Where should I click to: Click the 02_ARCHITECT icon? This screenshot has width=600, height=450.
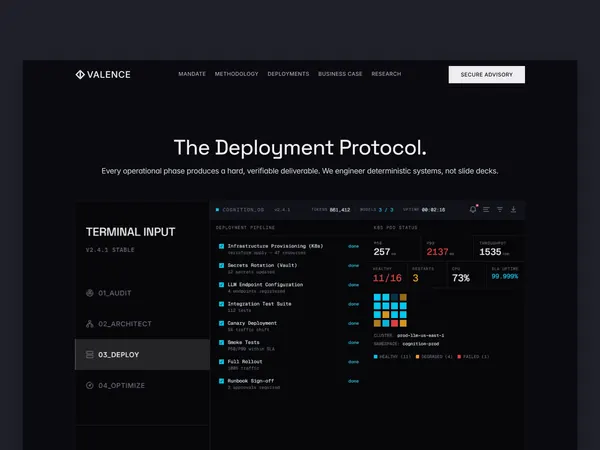(90, 324)
